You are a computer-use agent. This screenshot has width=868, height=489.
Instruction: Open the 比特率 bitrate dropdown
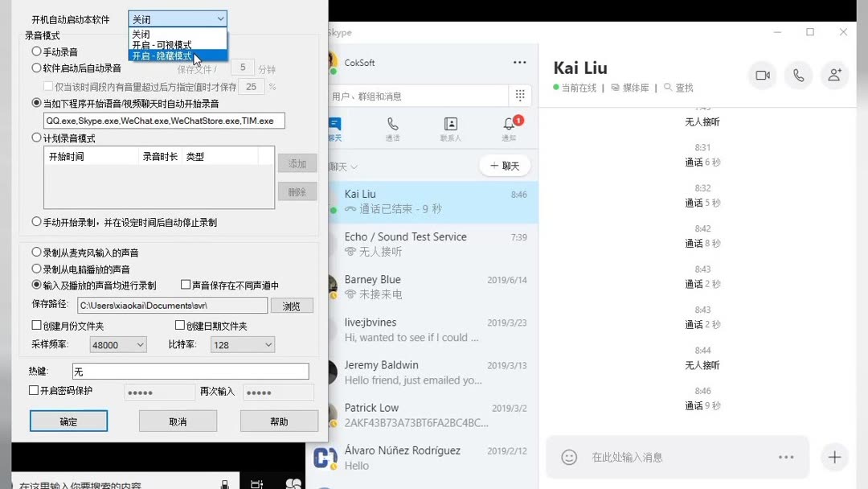point(242,344)
